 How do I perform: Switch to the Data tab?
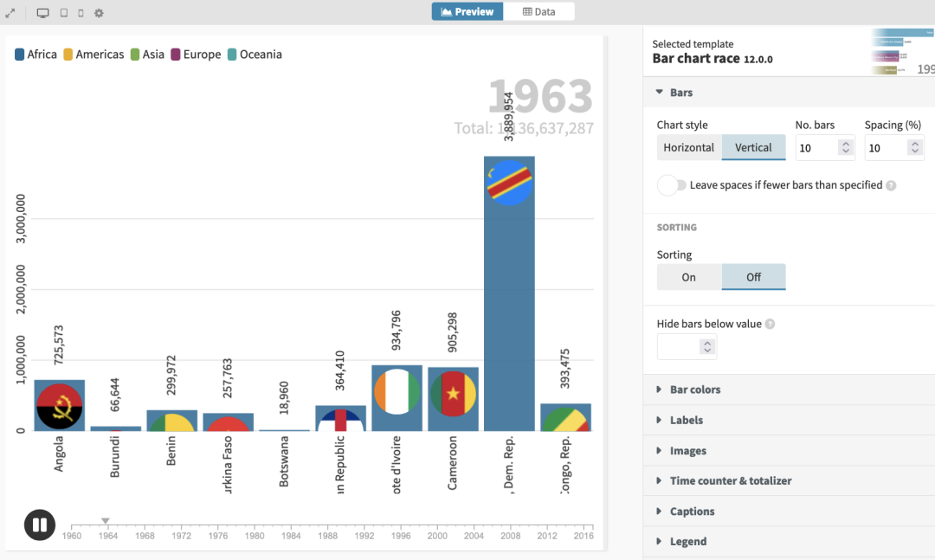538,12
